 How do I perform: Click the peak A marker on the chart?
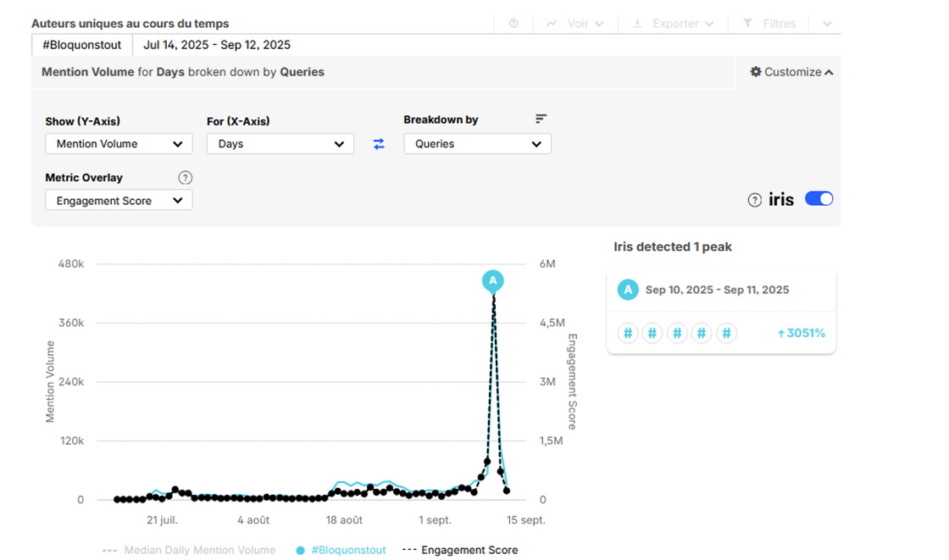(492, 280)
